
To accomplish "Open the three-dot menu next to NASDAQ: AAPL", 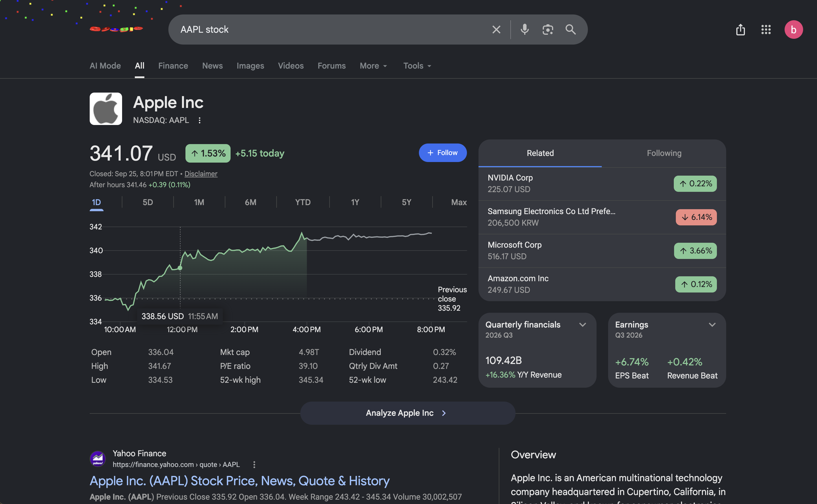I will [x=199, y=120].
